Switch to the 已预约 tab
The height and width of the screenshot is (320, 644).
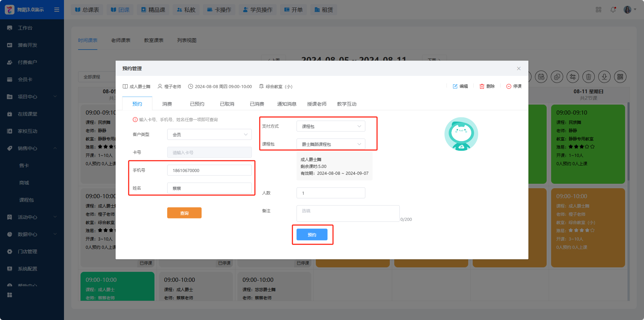(197, 104)
